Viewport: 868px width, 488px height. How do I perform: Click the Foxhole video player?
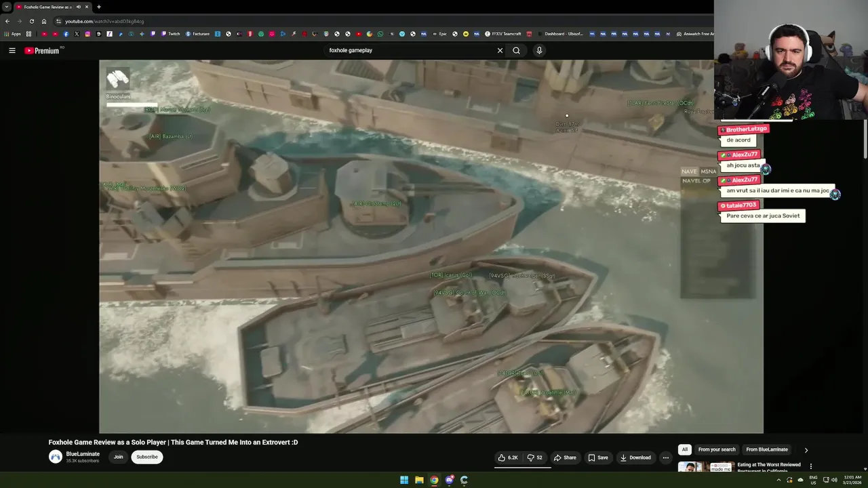431,246
